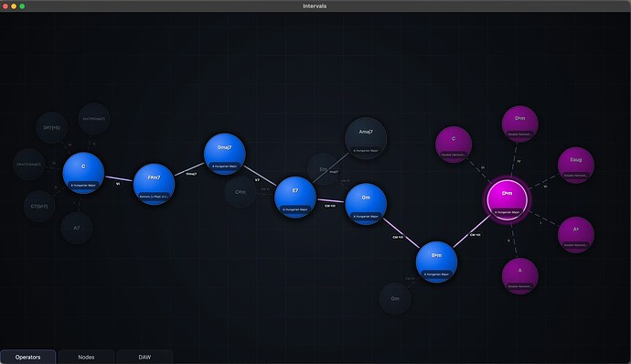The height and width of the screenshot is (364, 631).
Task: Select the dark Amaj7 branch node
Action: pyautogui.click(x=366, y=138)
